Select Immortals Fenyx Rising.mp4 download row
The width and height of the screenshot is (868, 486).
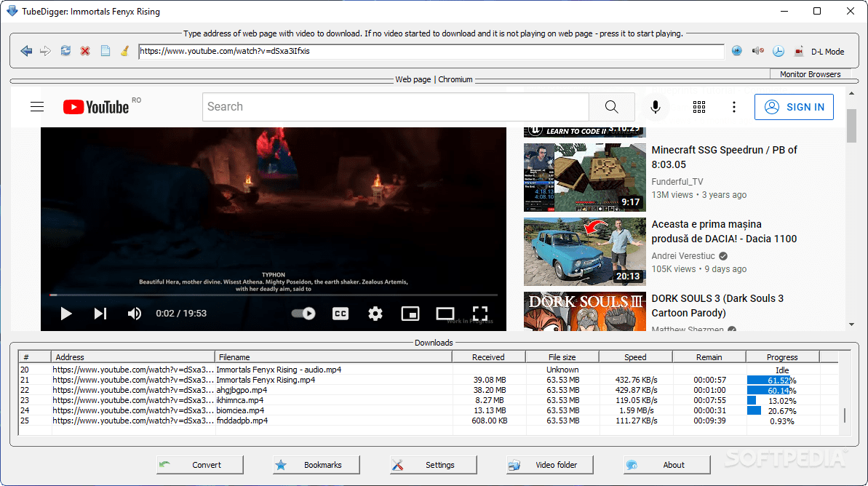point(428,380)
